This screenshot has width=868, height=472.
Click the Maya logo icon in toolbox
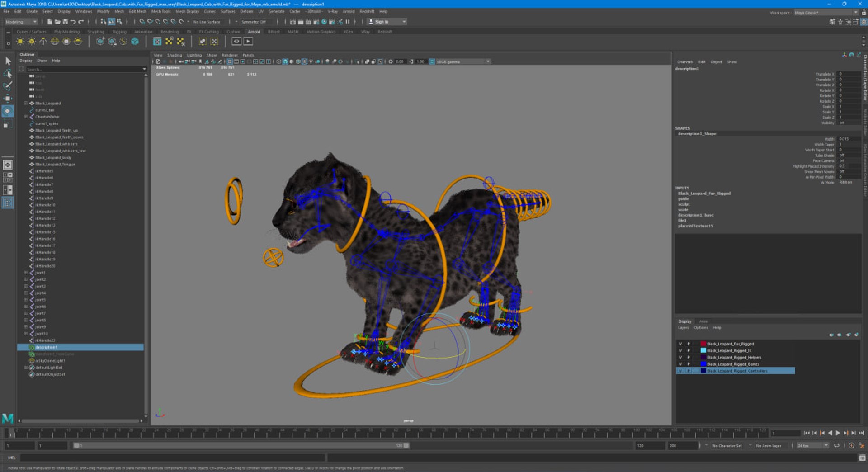click(8, 418)
